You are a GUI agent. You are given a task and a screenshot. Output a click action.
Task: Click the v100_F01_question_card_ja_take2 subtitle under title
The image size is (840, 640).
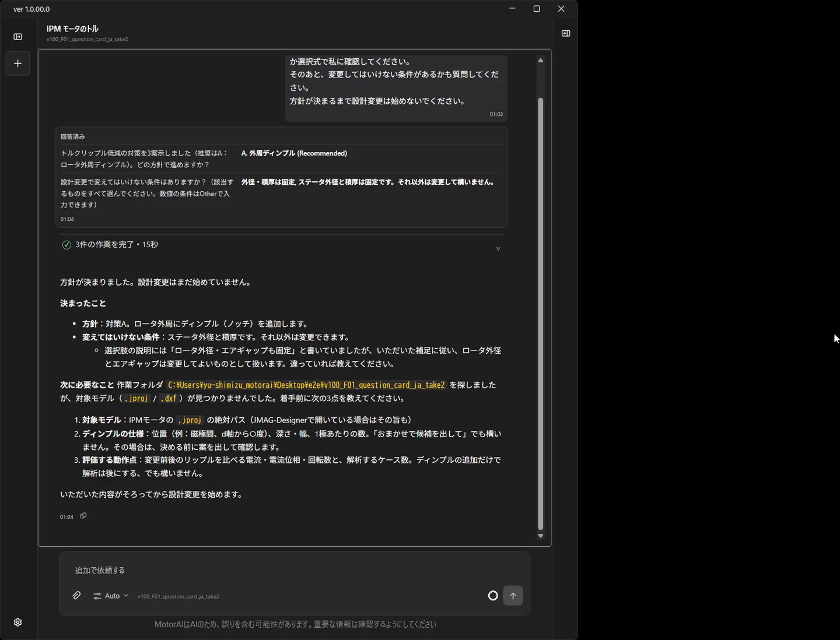coord(87,40)
